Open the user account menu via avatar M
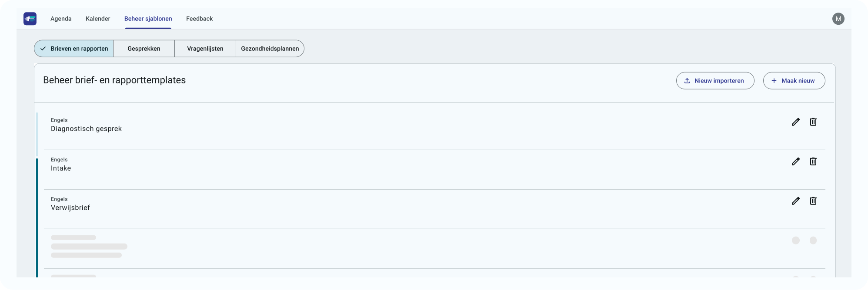868x290 pixels. coord(838,19)
